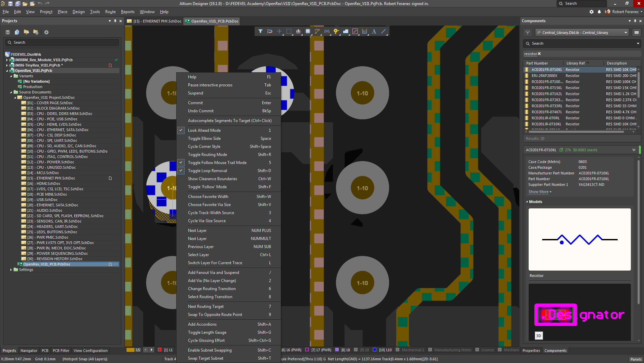Click the Panels button
This screenshot has height=363, width=644.
636,359
